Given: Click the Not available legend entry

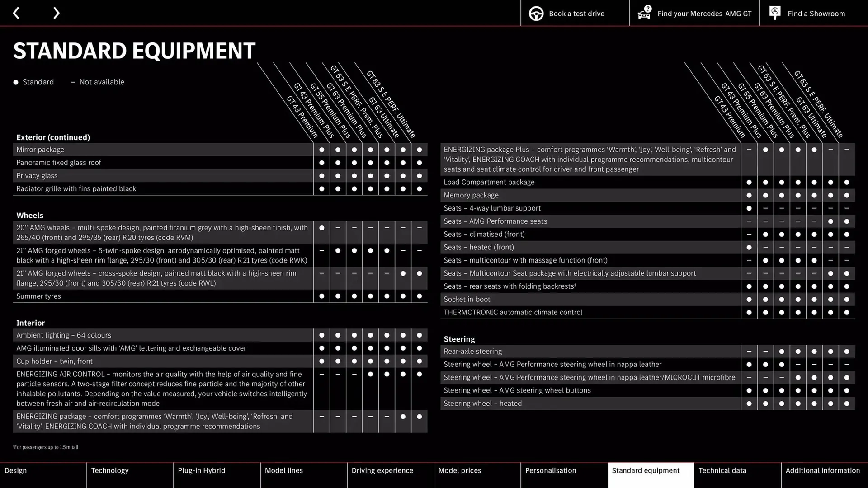Looking at the screenshot, I should point(97,82).
